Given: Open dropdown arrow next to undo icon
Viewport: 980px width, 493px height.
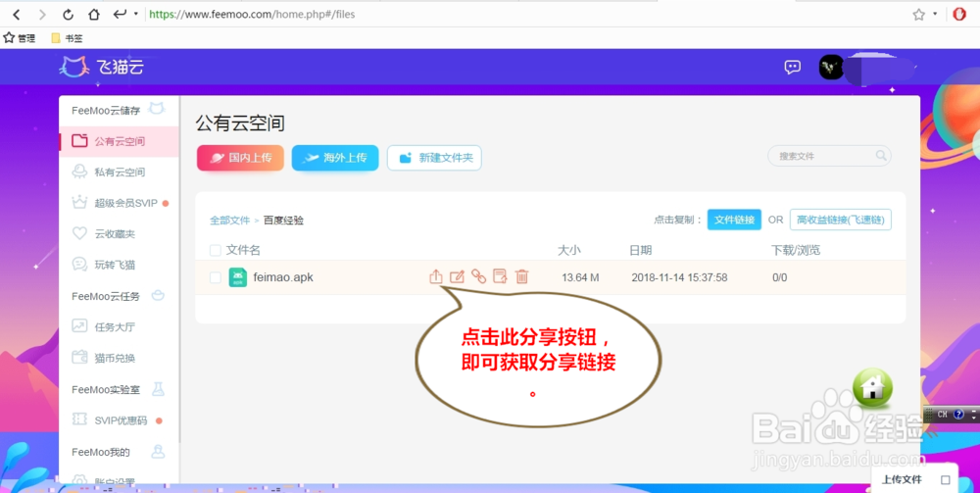Looking at the screenshot, I should tap(135, 14).
